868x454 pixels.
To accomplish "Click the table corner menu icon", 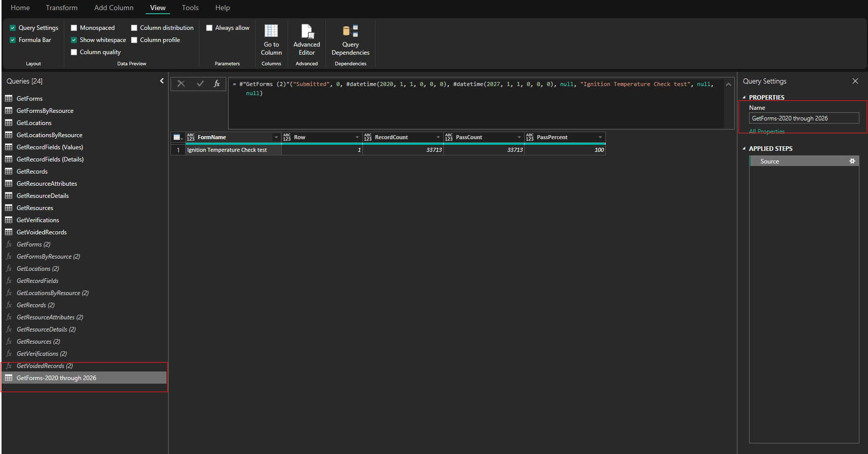I will [x=178, y=137].
